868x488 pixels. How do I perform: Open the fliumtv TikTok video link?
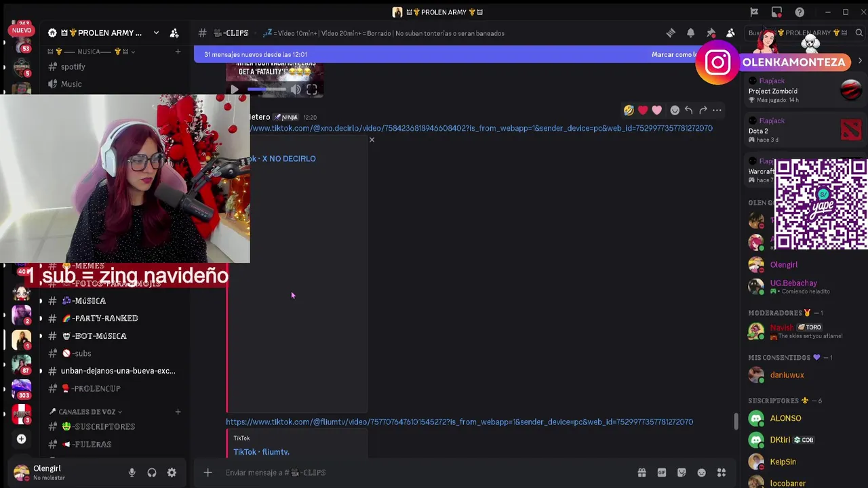459,422
